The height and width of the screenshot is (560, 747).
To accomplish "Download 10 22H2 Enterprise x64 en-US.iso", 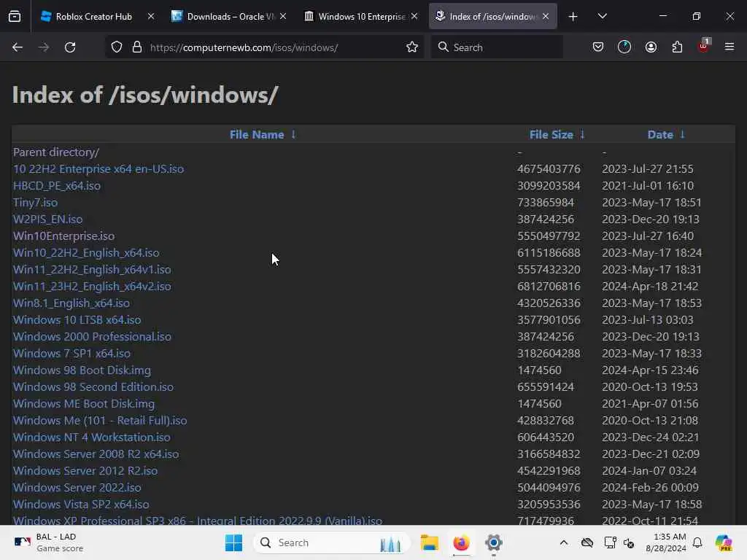I will (98, 169).
